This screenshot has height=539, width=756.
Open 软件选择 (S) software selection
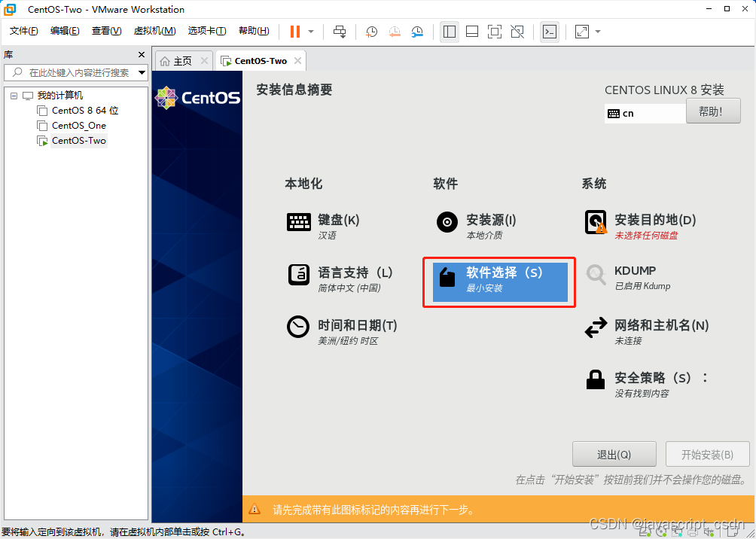point(500,282)
